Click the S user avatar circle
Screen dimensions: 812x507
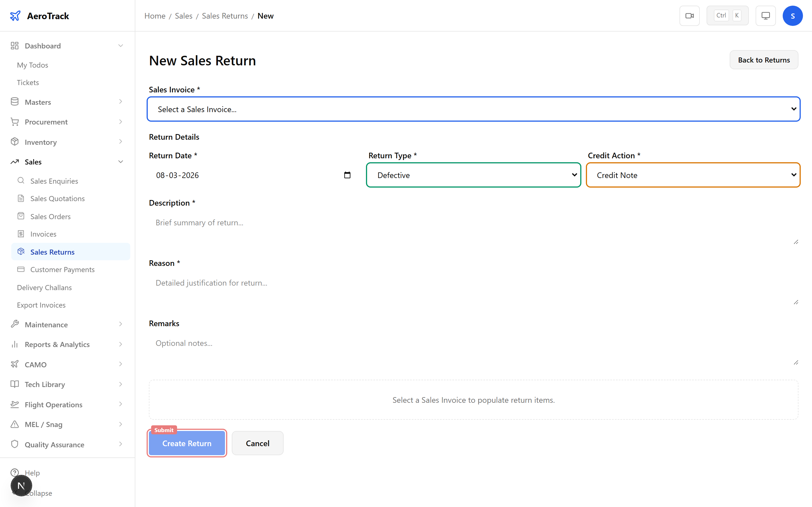coord(793,15)
